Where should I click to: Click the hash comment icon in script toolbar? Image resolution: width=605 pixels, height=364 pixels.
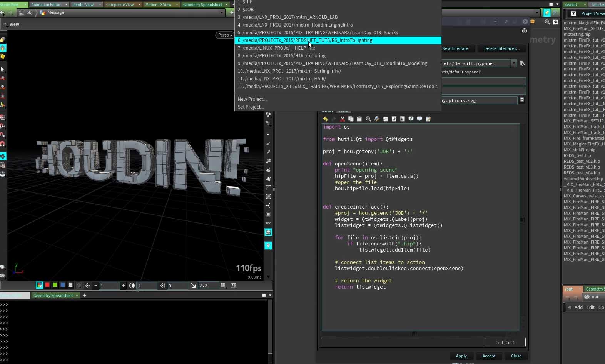[411, 119]
